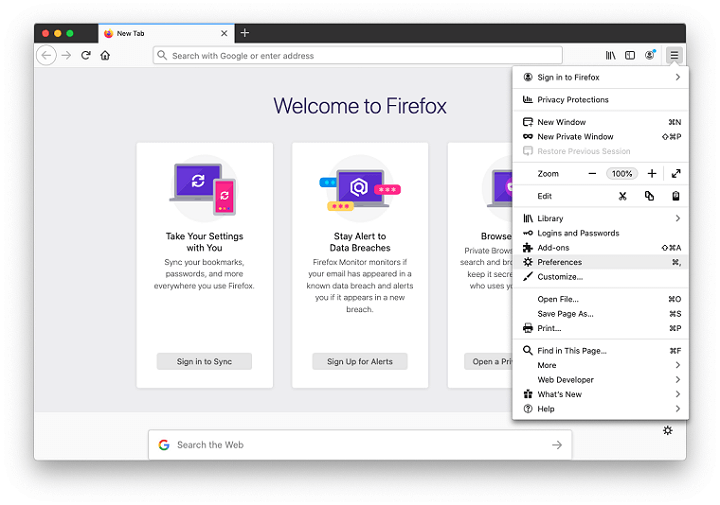The width and height of the screenshot is (720, 505).
Task: Click the Open a Private window button
Action: [489, 361]
